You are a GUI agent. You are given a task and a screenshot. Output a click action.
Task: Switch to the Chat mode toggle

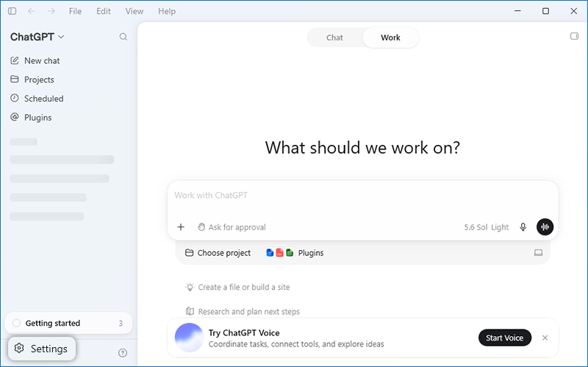(x=334, y=38)
